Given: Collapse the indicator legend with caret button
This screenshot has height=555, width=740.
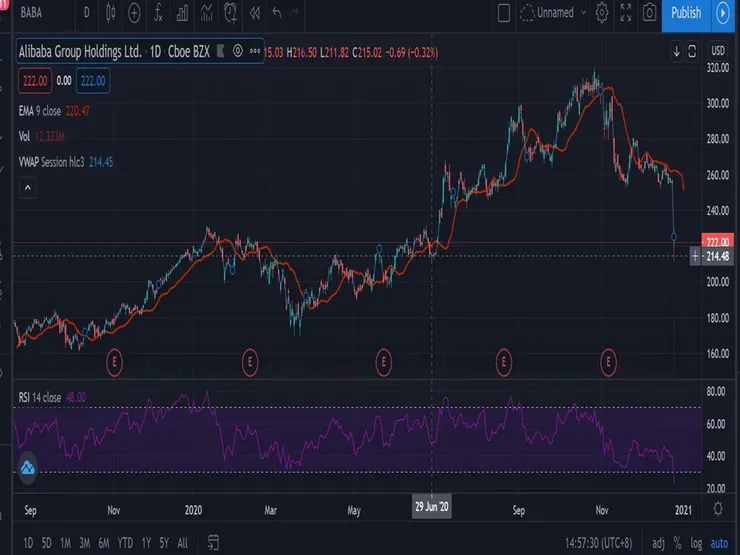Looking at the screenshot, I should click(x=28, y=188).
